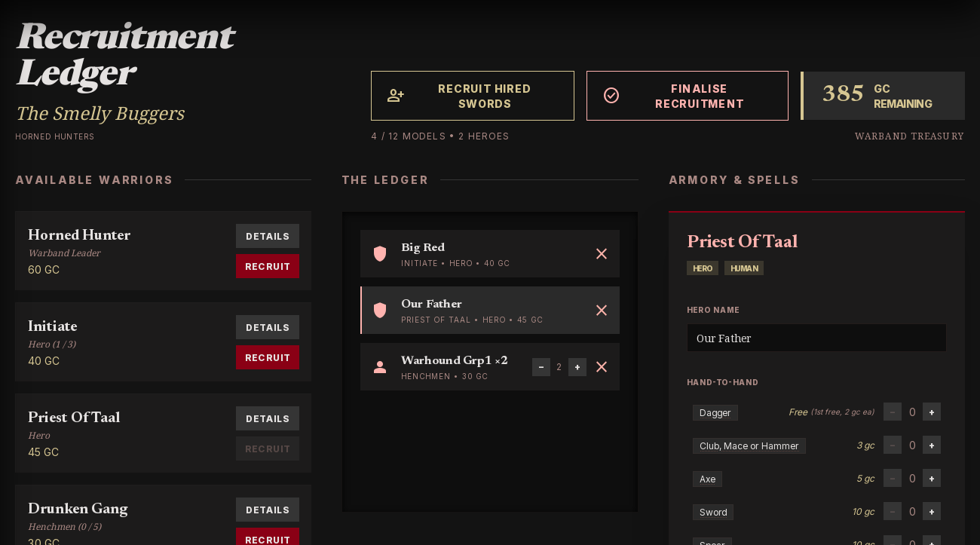Click the shield icon beside Big Red
This screenshot has height=545, width=980.
[380, 254]
